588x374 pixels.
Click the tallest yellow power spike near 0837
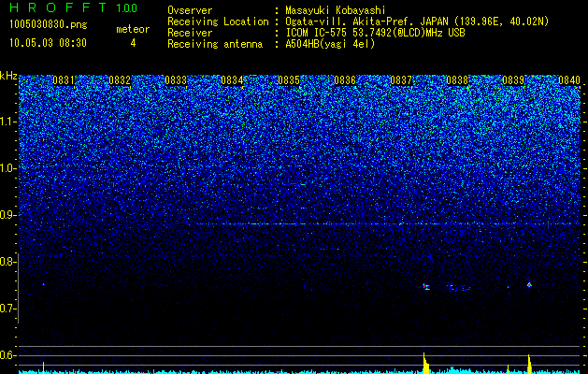425,363
